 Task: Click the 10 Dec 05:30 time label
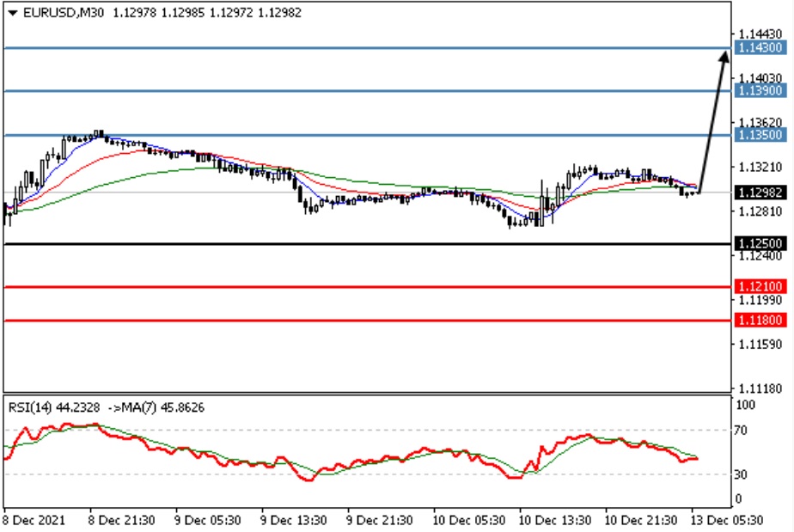[469, 520]
